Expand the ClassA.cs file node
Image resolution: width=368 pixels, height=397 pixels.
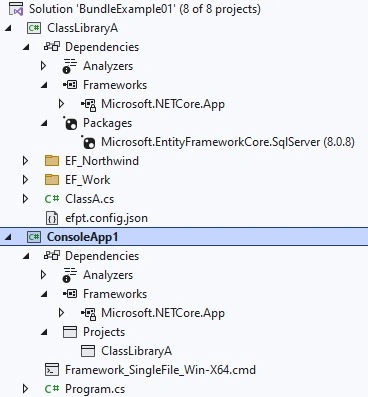(25, 199)
